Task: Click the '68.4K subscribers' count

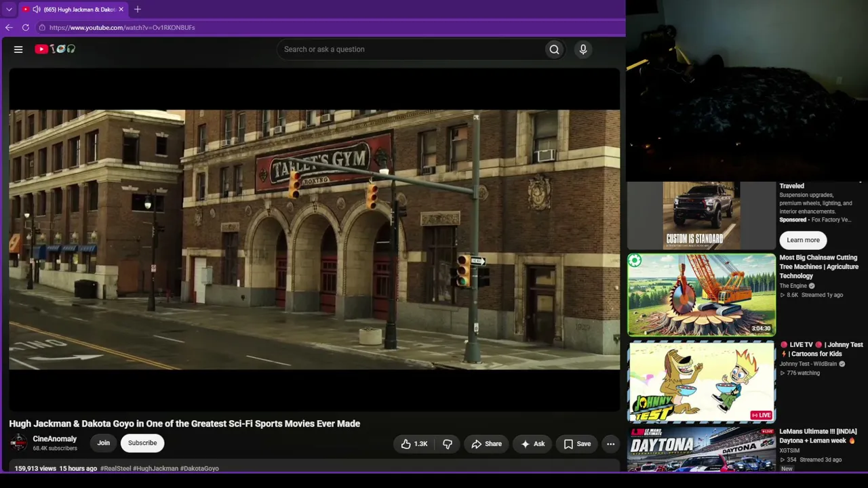Action: click(x=55, y=449)
